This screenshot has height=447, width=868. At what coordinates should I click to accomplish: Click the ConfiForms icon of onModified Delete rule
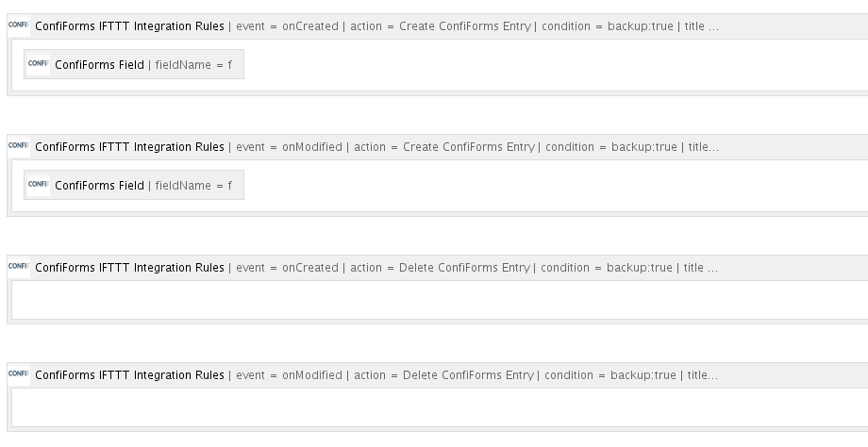coord(19,374)
